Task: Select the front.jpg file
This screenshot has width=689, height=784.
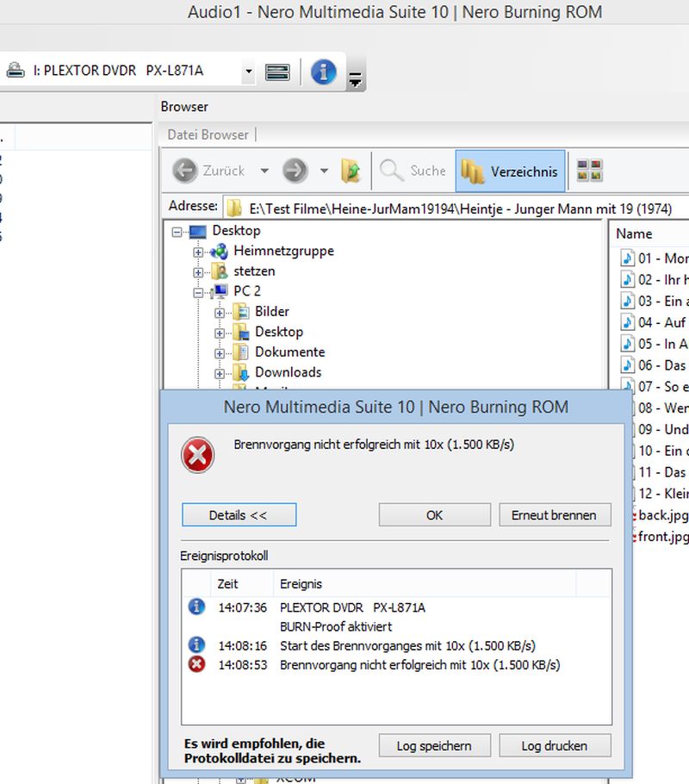Action: tap(661, 537)
